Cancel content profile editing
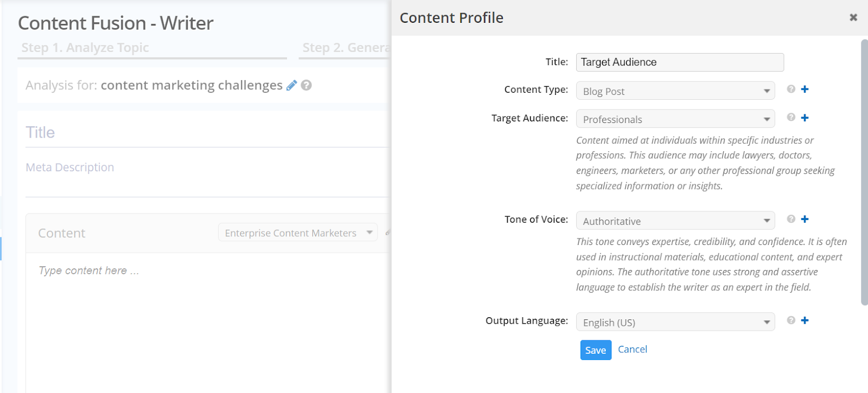Viewport: 868px width, 393px height. [633, 350]
